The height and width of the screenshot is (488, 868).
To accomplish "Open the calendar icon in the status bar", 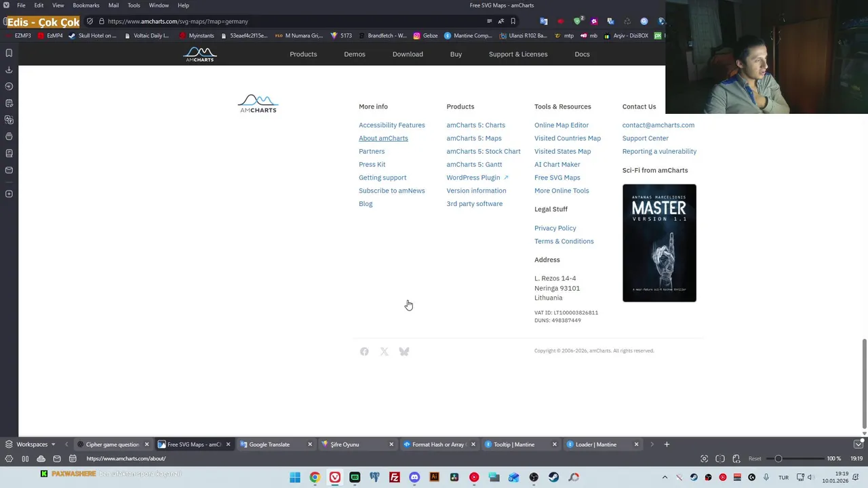I will pos(73,459).
